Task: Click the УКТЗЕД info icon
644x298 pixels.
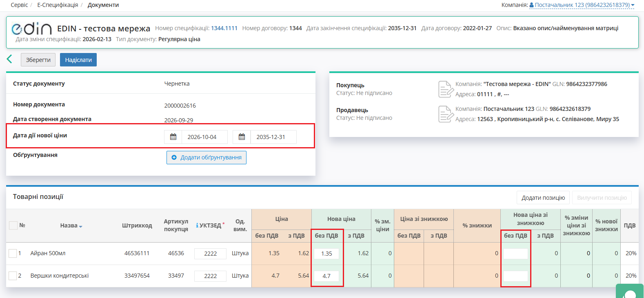Action: coord(197,225)
